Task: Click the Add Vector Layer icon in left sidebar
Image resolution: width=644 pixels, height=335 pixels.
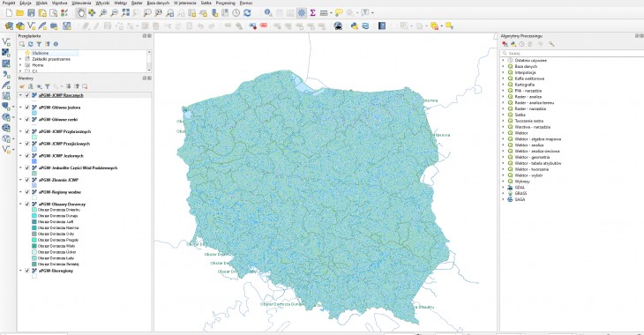Action: point(6,41)
